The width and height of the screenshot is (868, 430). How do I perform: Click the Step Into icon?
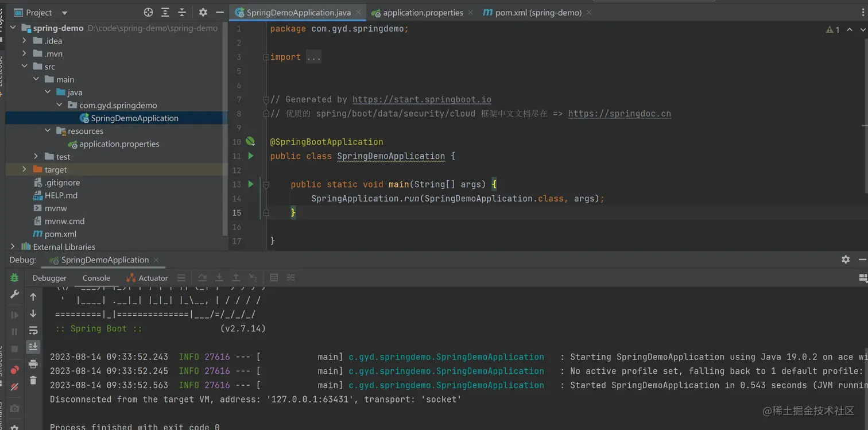click(x=219, y=278)
